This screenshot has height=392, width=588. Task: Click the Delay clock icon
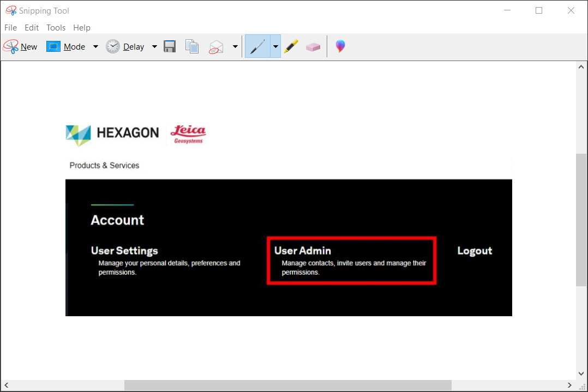pyautogui.click(x=113, y=46)
